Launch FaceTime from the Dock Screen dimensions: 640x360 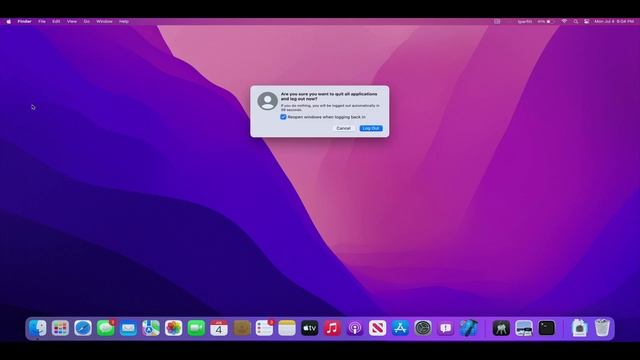[196, 328]
